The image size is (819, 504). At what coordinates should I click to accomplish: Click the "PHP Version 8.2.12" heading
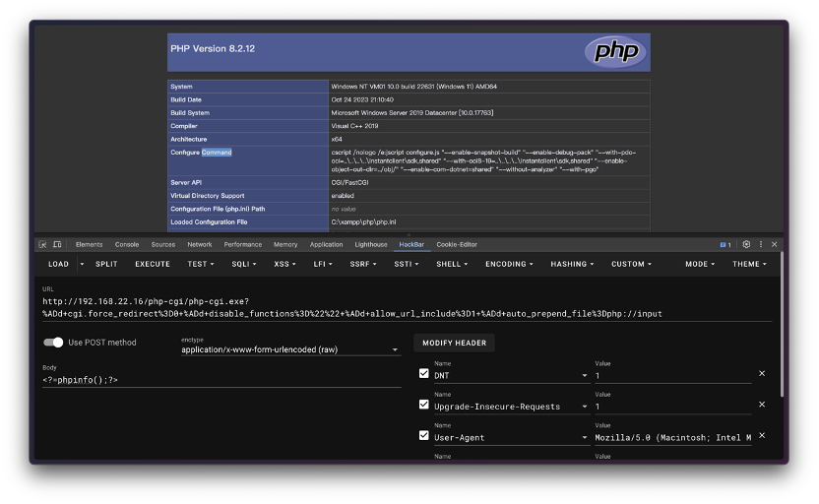tap(213, 48)
